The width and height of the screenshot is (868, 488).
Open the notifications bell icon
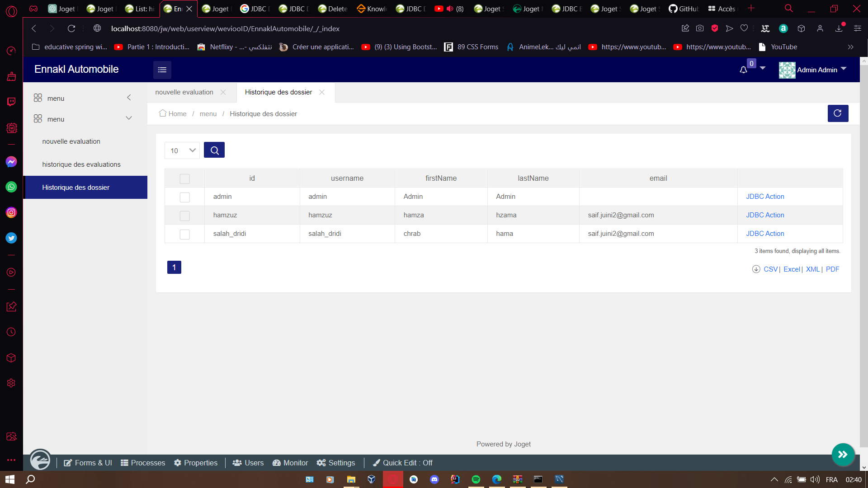tap(743, 70)
